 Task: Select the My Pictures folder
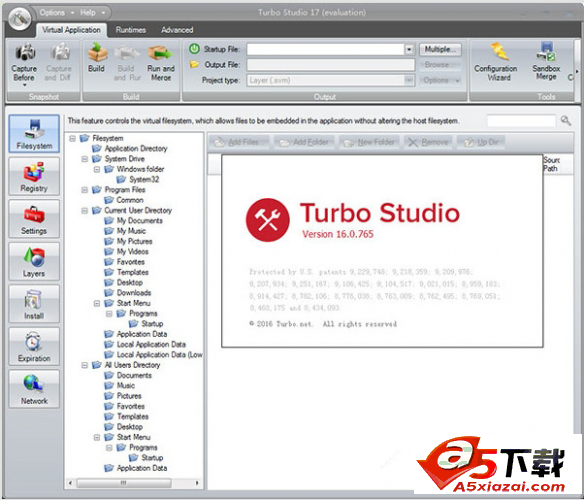128,241
